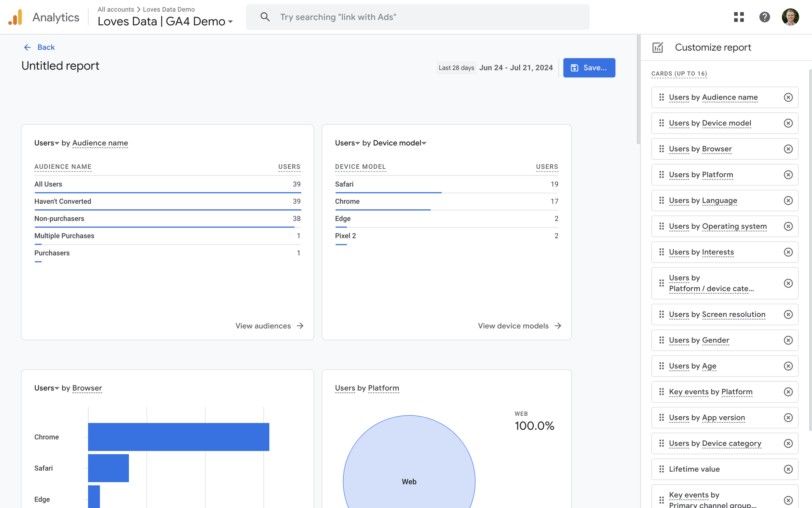Click your profile avatar picture
812x508 pixels.
(791, 17)
